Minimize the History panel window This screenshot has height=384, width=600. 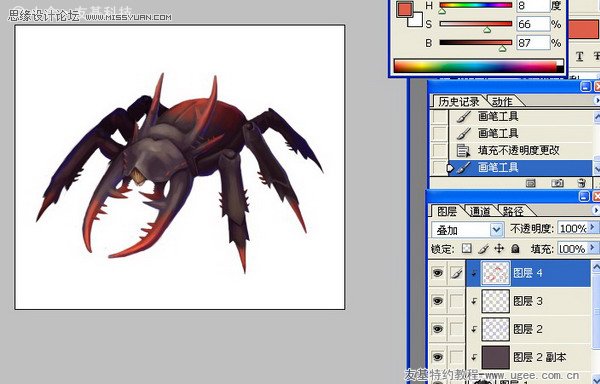click(x=585, y=86)
